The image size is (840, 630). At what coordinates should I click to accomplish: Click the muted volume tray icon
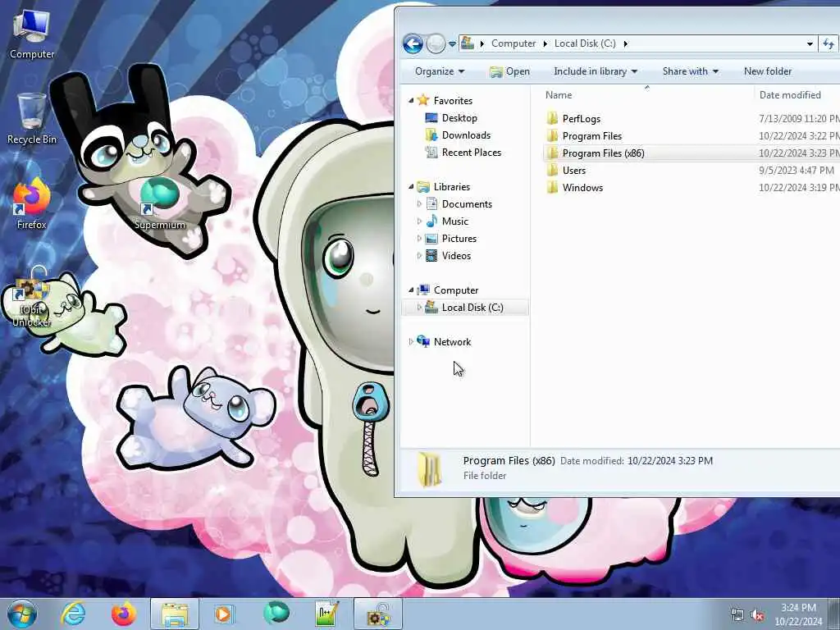pyautogui.click(x=757, y=615)
